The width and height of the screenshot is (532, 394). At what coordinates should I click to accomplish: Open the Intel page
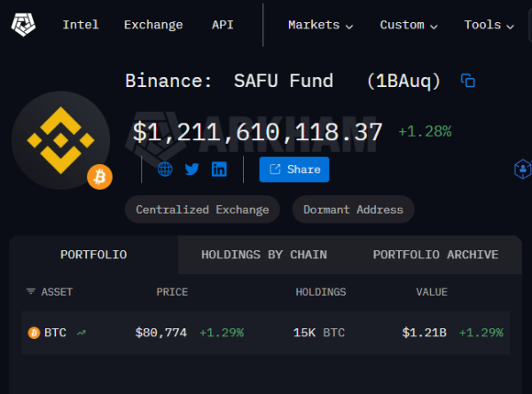[81, 25]
